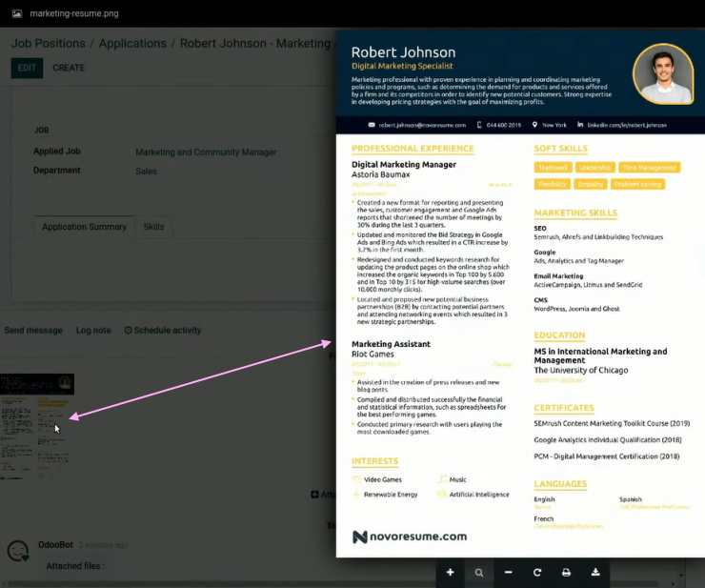Open Job Positions breadcrumb
Screen dimensions: 705x588
(48, 44)
